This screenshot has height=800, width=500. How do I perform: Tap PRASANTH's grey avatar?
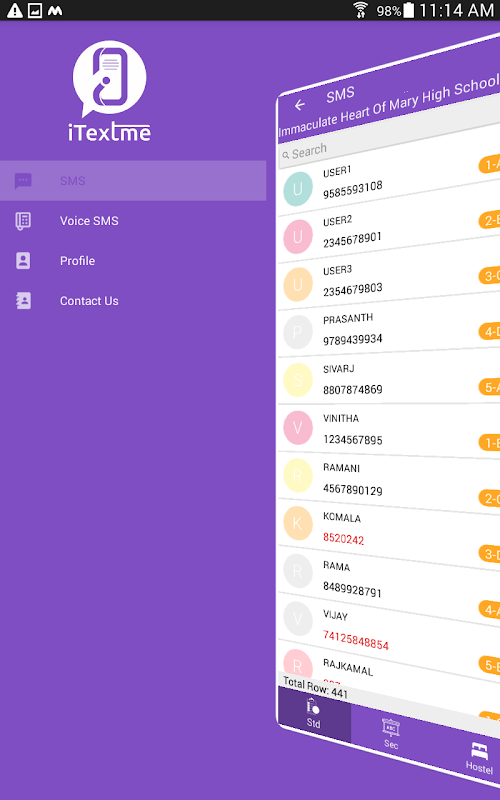pos(298,332)
